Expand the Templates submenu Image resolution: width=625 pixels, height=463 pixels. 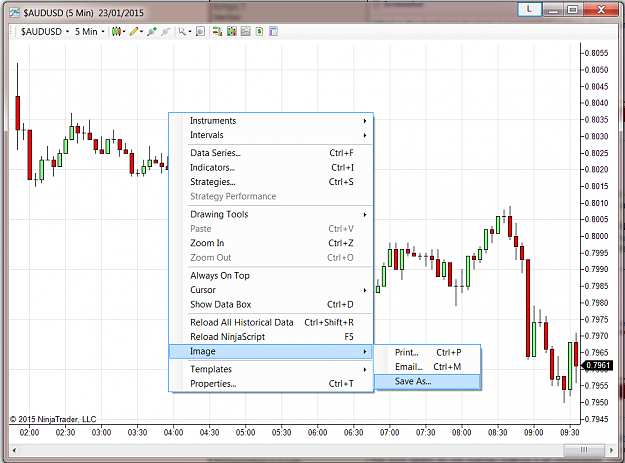pos(271,369)
